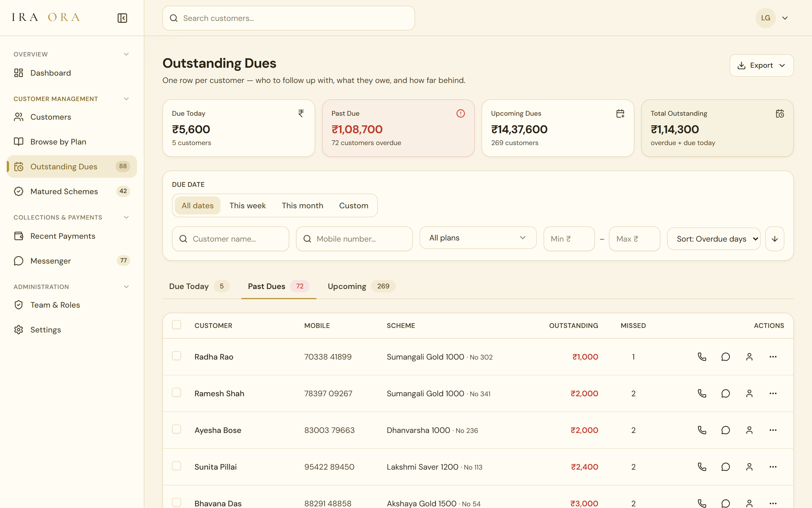This screenshot has width=812, height=508.
Task: Open Messenger in sidebar
Action: coord(72,261)
